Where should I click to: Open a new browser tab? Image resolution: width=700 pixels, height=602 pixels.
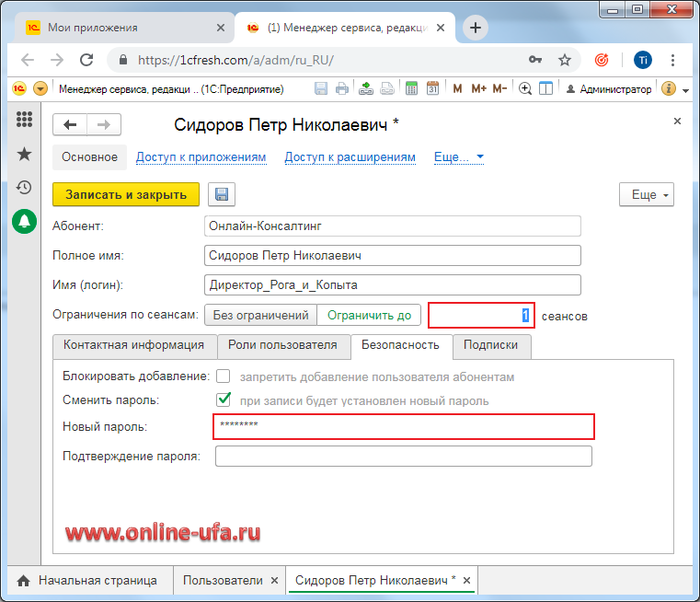[x=476, y=28]
